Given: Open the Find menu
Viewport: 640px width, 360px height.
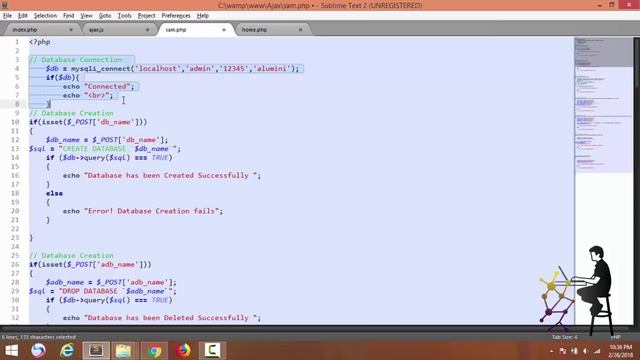Looking at the screenshot, I should (x=68, y=16).
